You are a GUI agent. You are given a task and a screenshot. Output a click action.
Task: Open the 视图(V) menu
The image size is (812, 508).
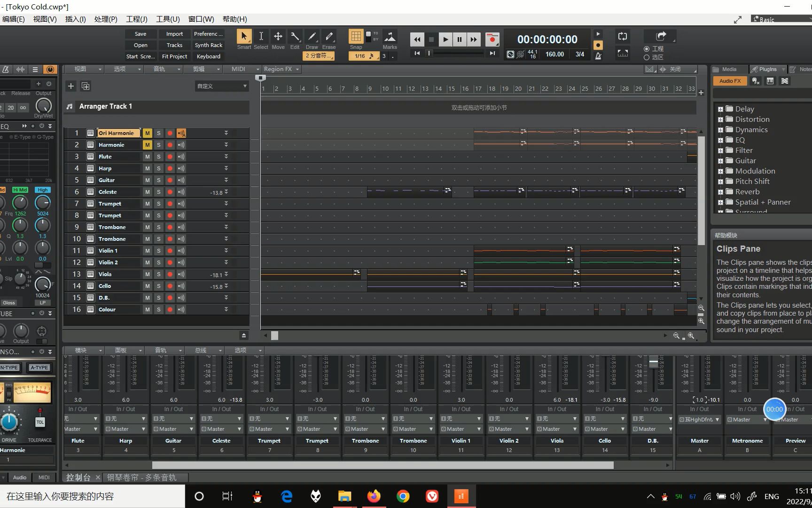click(45, 19)
